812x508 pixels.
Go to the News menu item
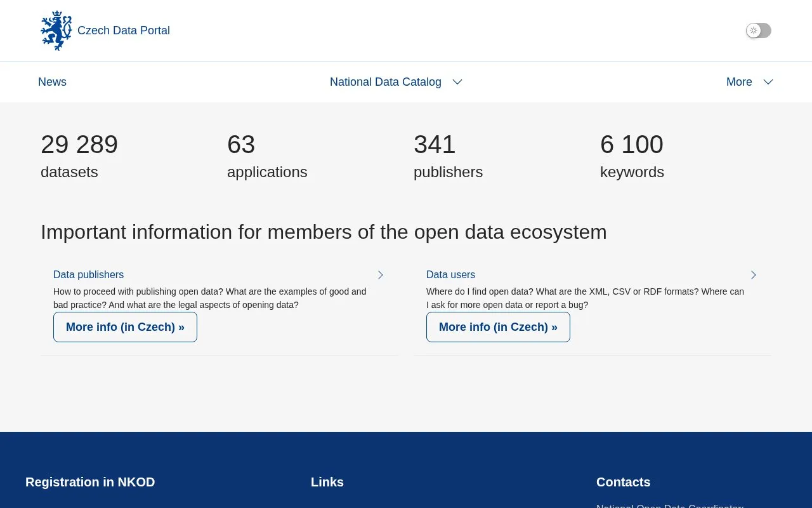[x=52, y=82]
